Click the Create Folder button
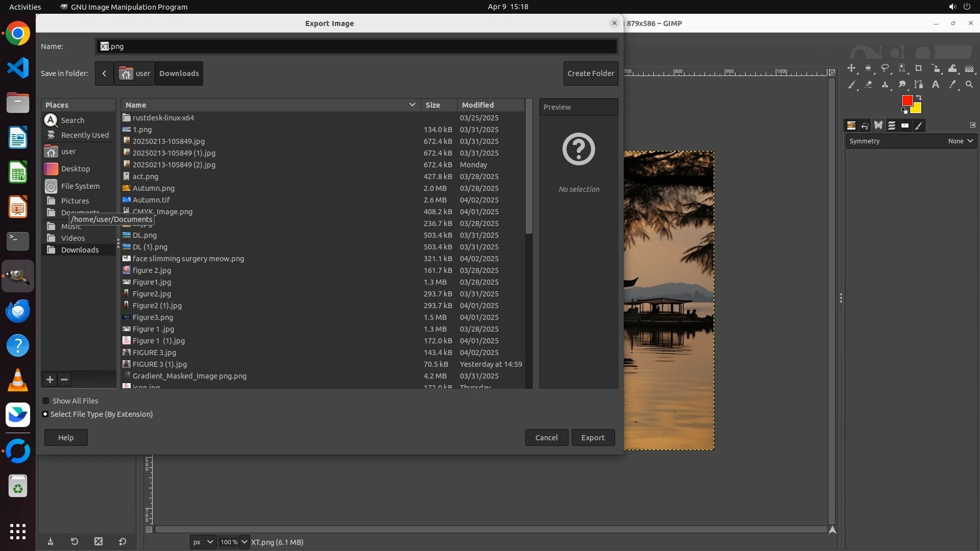980x551 pixels. click(x=591, y=73)
